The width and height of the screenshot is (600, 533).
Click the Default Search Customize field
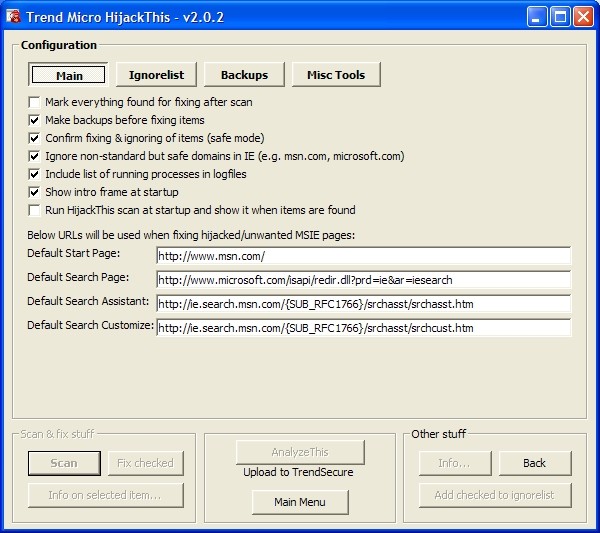click(364, 328)
